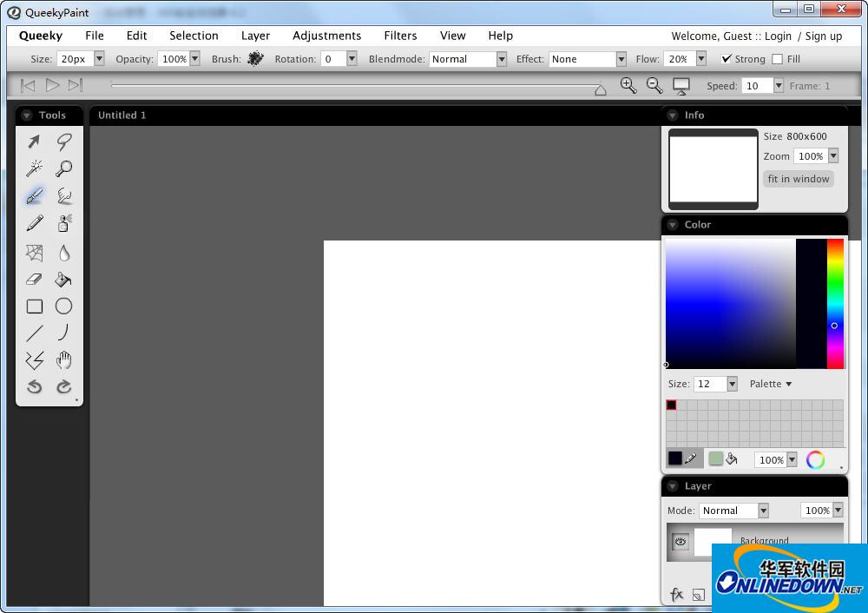Open the color wheel picker

click(x=815, y=459)
